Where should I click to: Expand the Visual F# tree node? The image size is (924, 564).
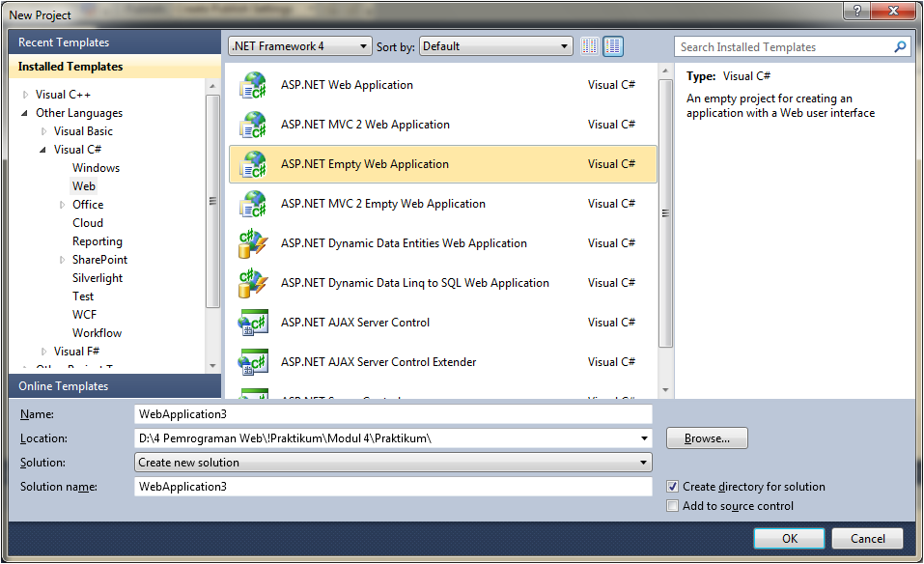point(43,352)
